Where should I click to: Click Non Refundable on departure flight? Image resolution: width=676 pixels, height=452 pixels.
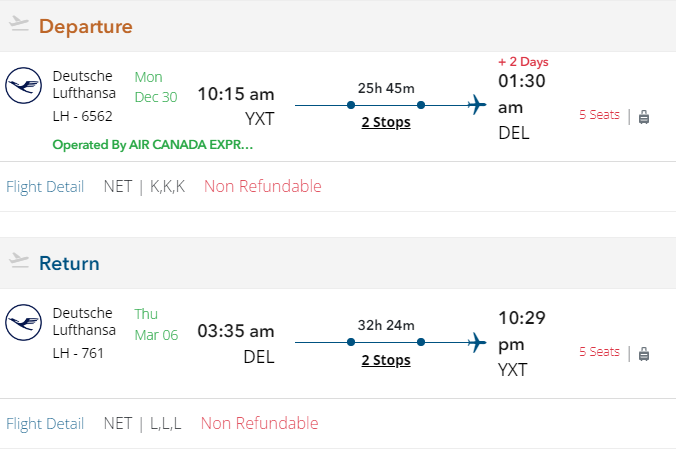263,187
